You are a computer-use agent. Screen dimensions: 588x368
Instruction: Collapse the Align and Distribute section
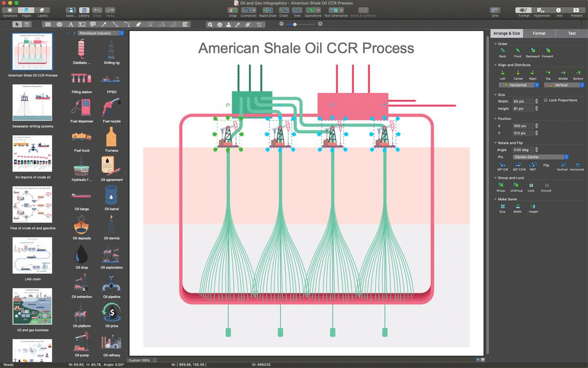click(x=495, y=65)
